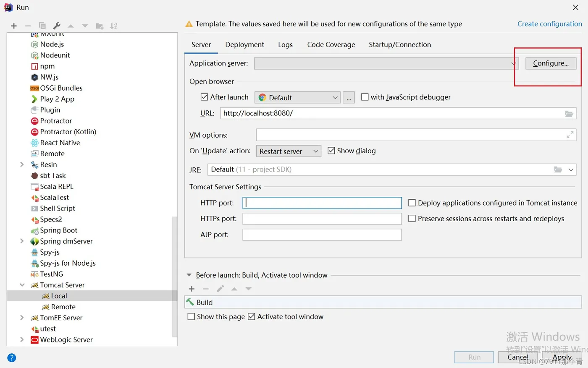Toggle the Show dialog checkbox

331,151
